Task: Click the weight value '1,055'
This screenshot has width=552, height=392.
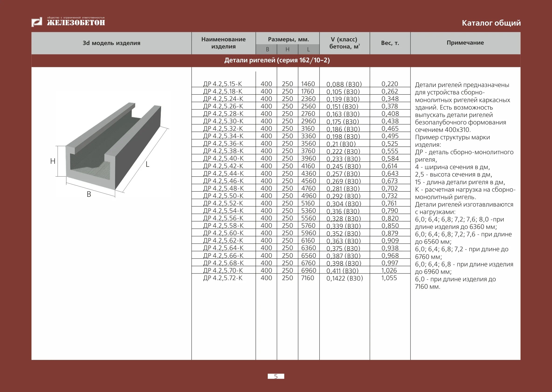Action: [x=389, y=278]
